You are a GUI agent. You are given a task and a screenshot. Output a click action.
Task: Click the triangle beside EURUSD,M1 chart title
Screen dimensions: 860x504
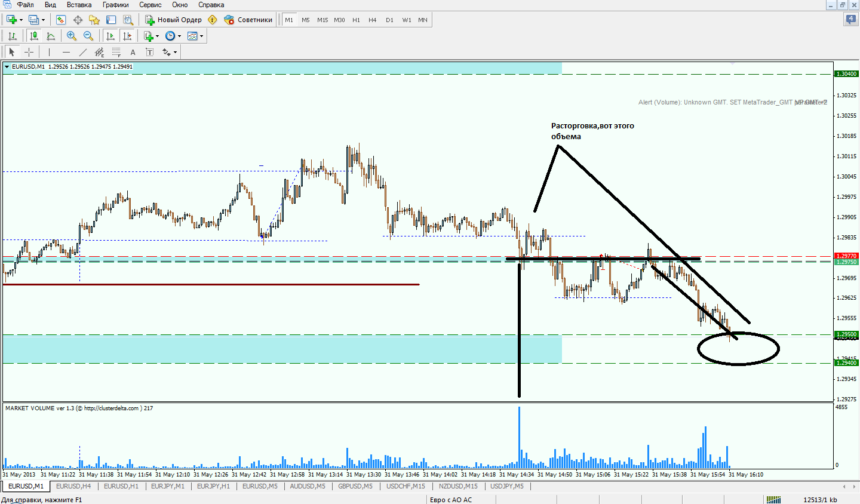[x=7, y=67]
